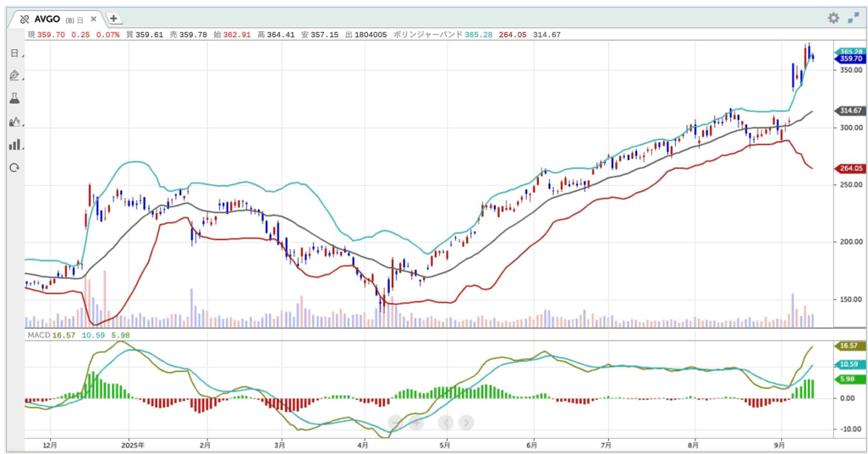The image size is (868, 454).
Task: Open the 日 timeframe selector in sidebar
Action: 14,53
